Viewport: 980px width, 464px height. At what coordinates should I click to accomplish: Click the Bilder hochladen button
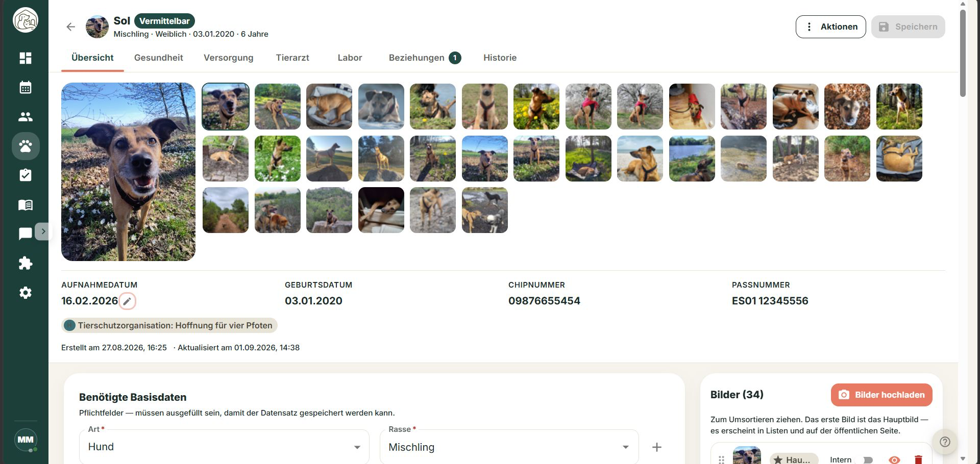881,395
